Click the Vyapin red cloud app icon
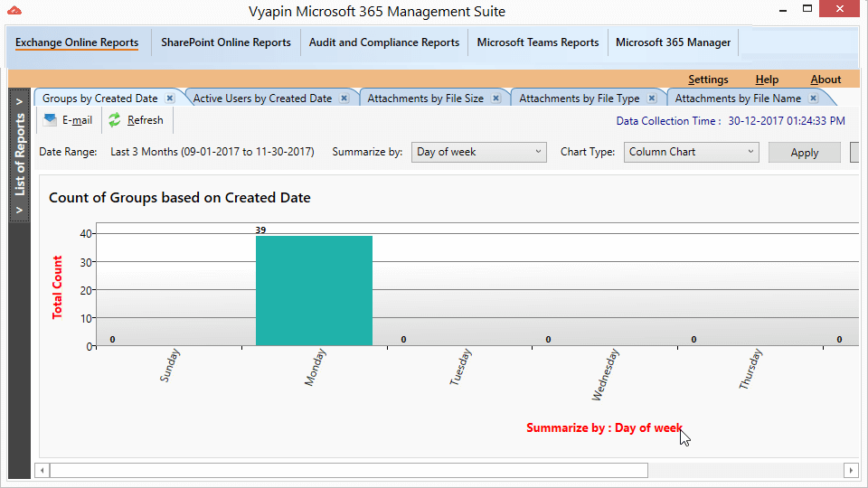The image size is (868, 488). tap(14, 11)
